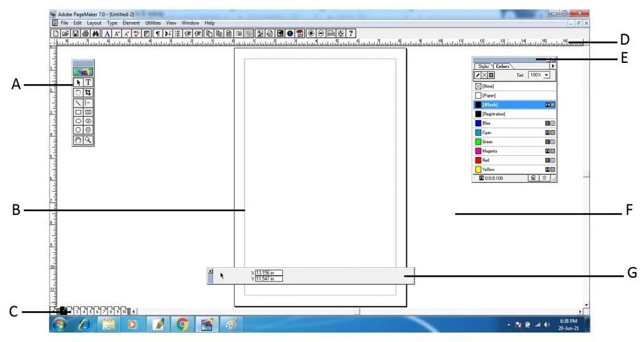Open the File menu
This screenshot has width=644, height=342.
tap(65, 23)
